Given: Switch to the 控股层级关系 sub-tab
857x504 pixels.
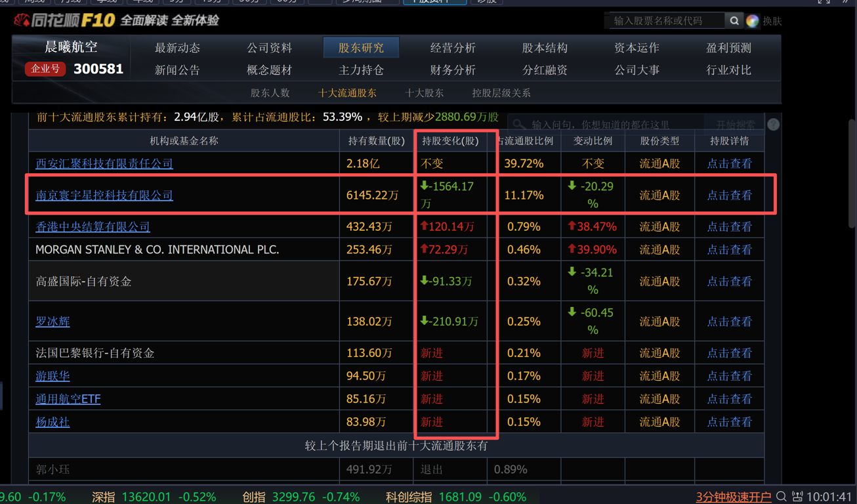Looking at the screenshot, I should 501,93.
